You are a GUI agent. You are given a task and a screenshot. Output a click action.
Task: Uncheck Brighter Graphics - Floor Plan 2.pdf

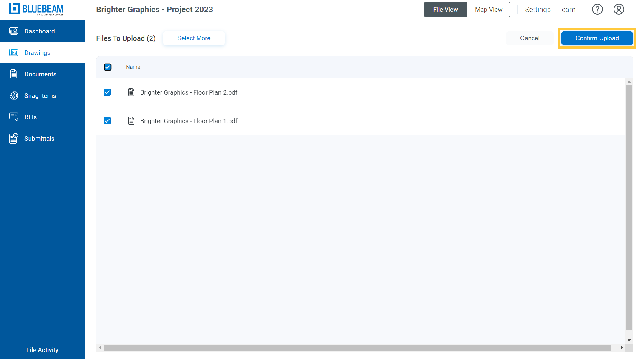pos(107,92)
